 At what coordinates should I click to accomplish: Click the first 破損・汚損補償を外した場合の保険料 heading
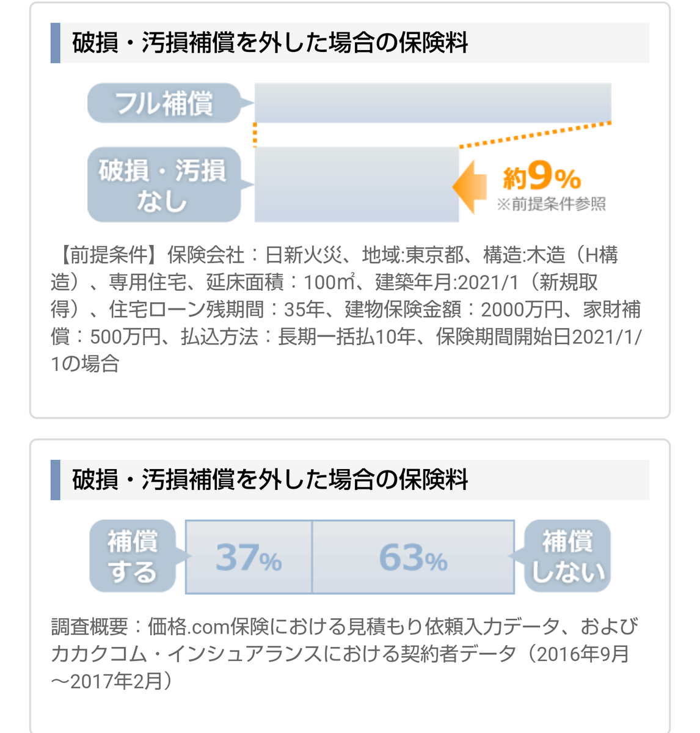(x=270, y=43)
